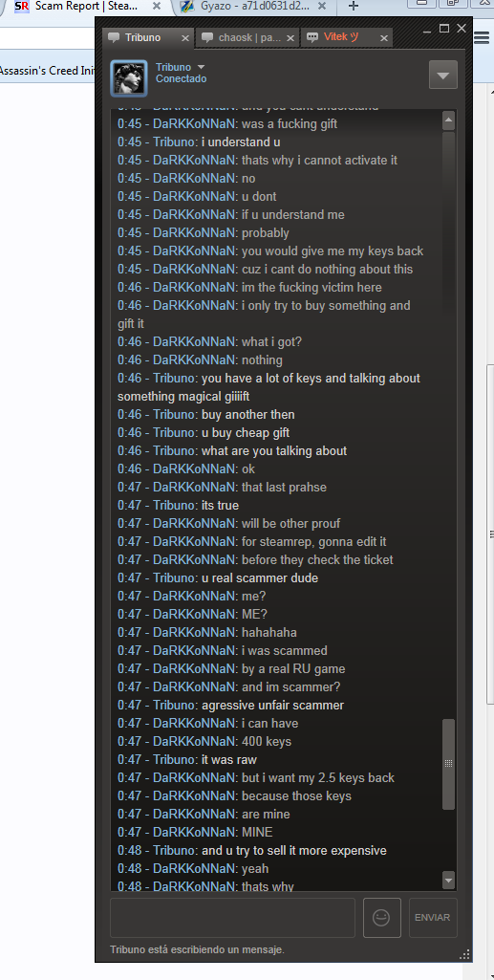This screenshot has height=980, width=494.
Task: Click the chat window resize grip icon
Action: coord(464,954)
